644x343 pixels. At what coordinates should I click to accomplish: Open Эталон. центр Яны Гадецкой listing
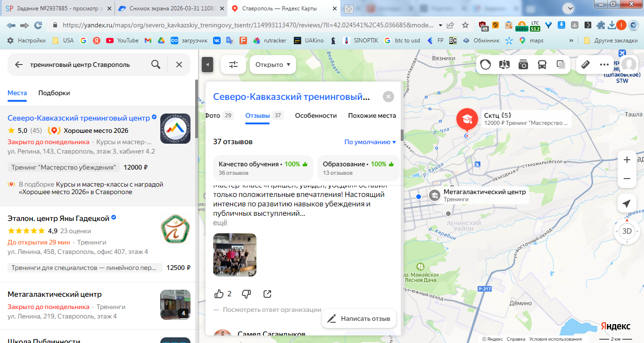coord(58,219)
